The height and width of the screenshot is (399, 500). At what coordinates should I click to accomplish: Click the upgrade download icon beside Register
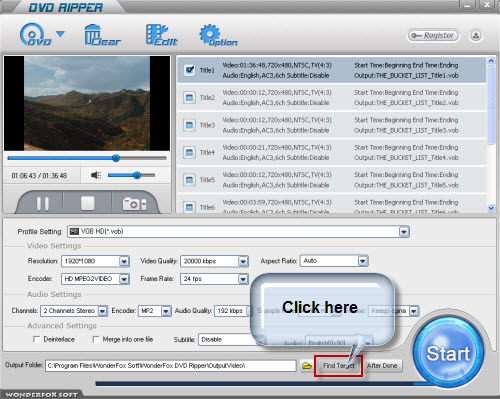point(476,35)
